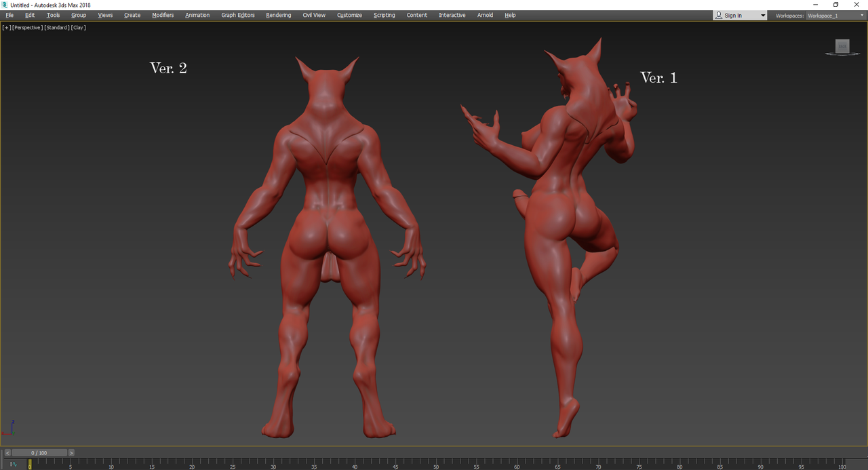
Task: Open the Scripting menu
Action: click(x=384, y=15)
